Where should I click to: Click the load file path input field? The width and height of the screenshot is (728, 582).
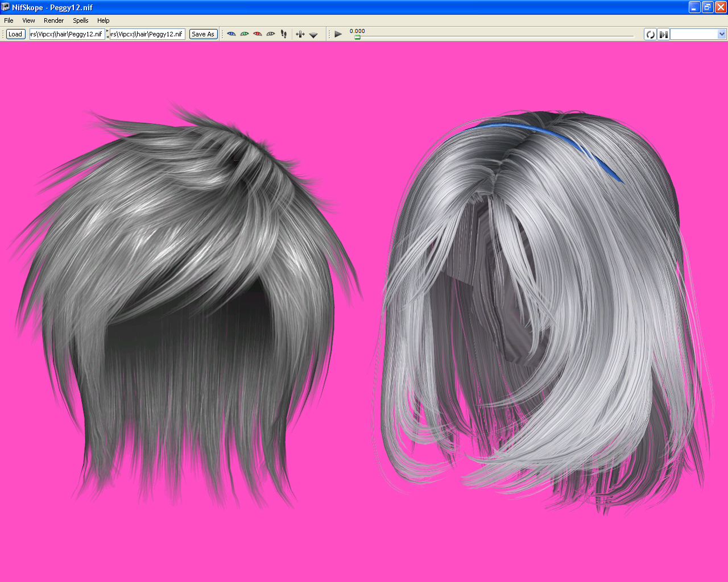[67, 34]
